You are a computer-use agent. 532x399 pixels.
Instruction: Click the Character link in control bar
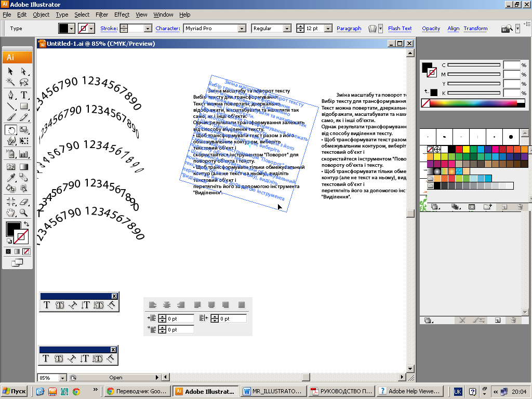(168, 29)
